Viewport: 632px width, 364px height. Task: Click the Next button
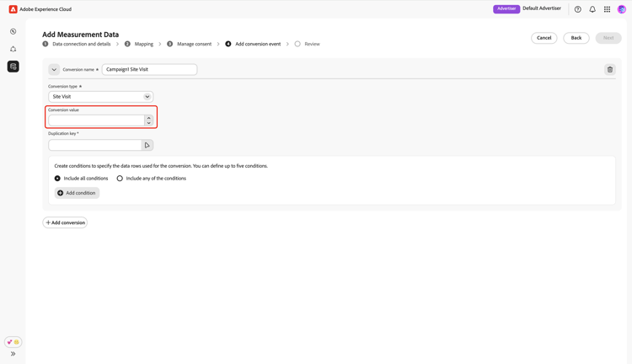point(608,38)
